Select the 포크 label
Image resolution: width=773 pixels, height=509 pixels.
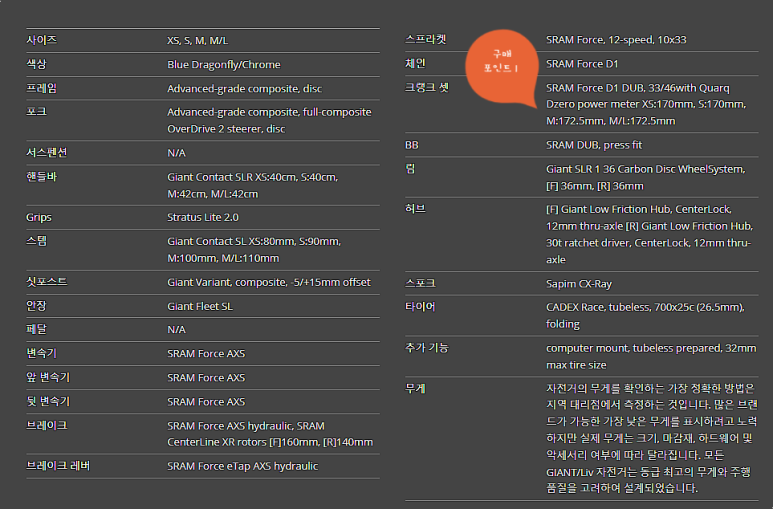(x=36, y=111)
